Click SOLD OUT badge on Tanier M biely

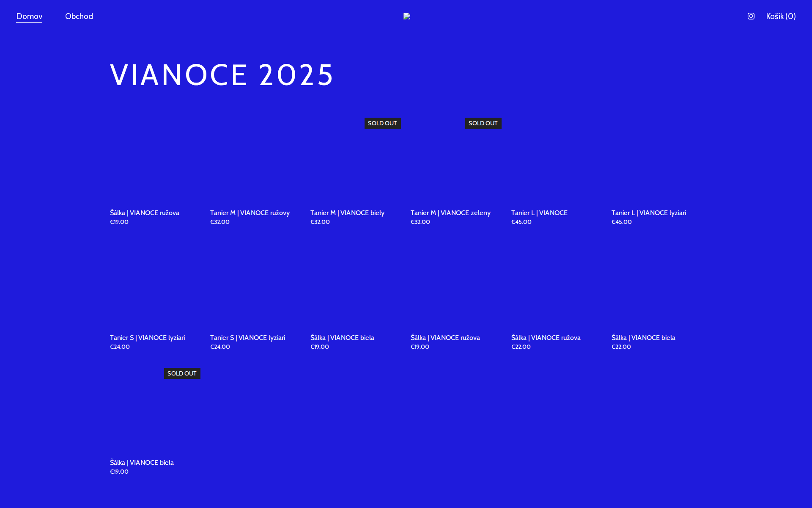tap(382, 123)
